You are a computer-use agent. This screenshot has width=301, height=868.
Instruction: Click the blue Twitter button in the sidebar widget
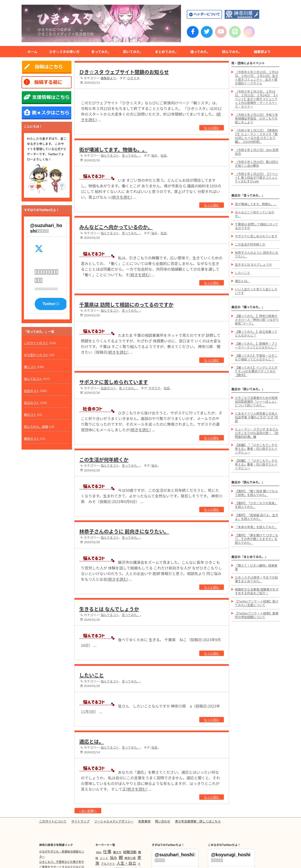point(50,304)
